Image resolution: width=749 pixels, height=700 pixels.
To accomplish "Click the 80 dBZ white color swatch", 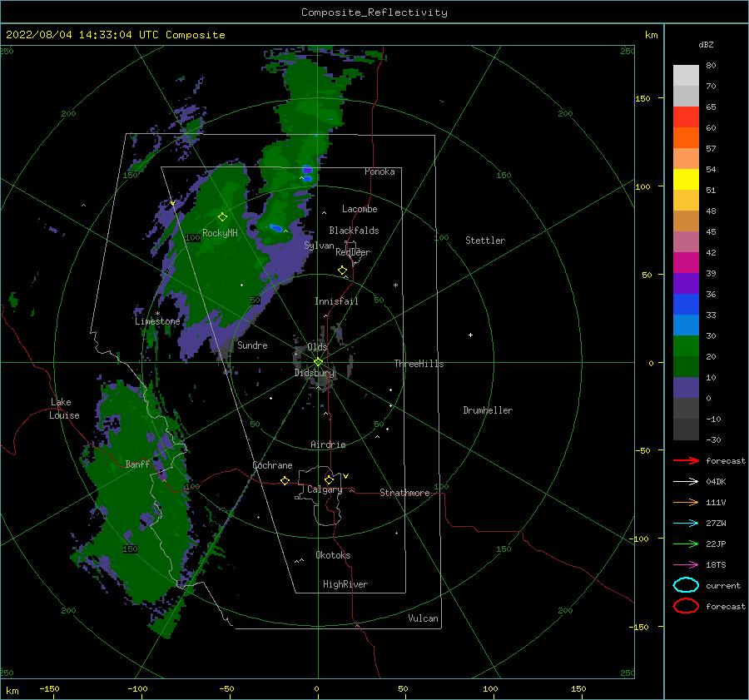I will [x=686, y=75].
